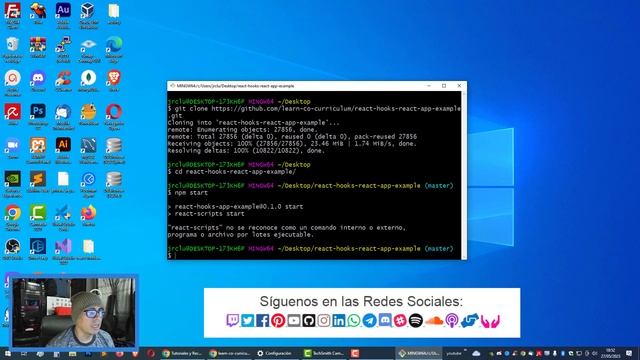The height and width of the screenshot is (360, 640).
Task: Switch to TechSmith Camtasia taskbar item
Action: click(324, 353)
